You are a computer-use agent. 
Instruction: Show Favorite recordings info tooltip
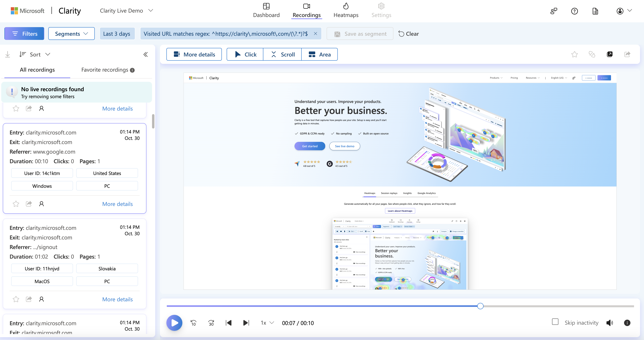pos(132,70)
